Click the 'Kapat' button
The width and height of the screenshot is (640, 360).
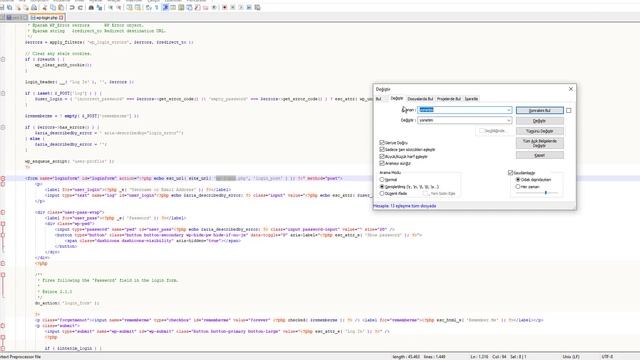coord(540,155)
